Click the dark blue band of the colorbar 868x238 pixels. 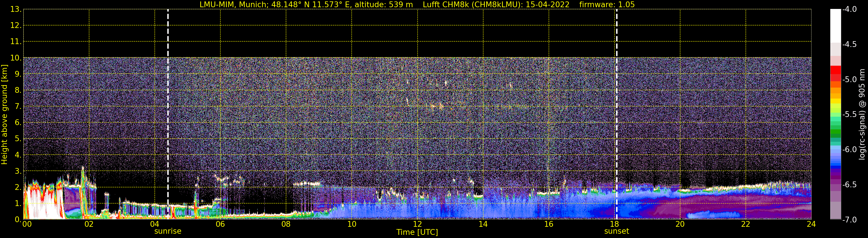click(x=836, y=167)
